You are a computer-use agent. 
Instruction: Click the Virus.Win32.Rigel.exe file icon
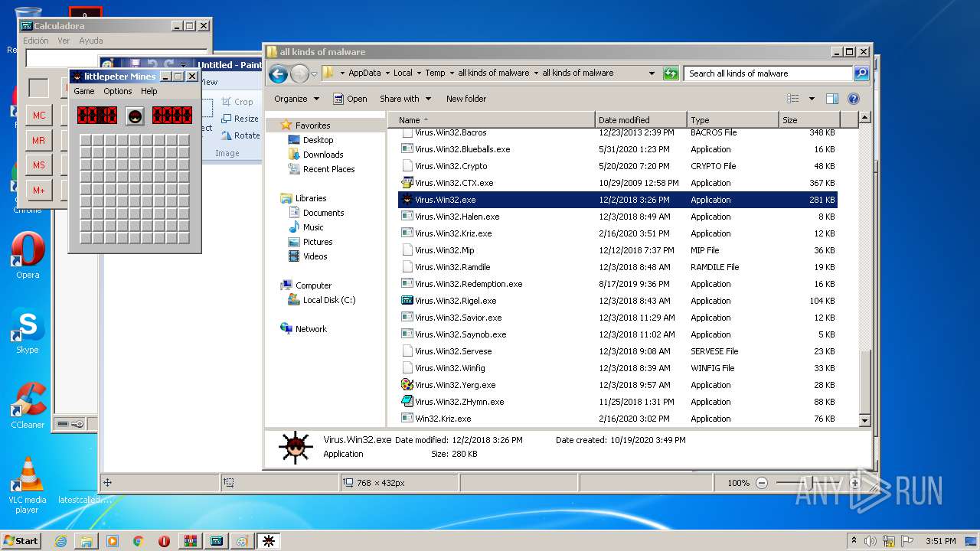[x=407, y=301]
